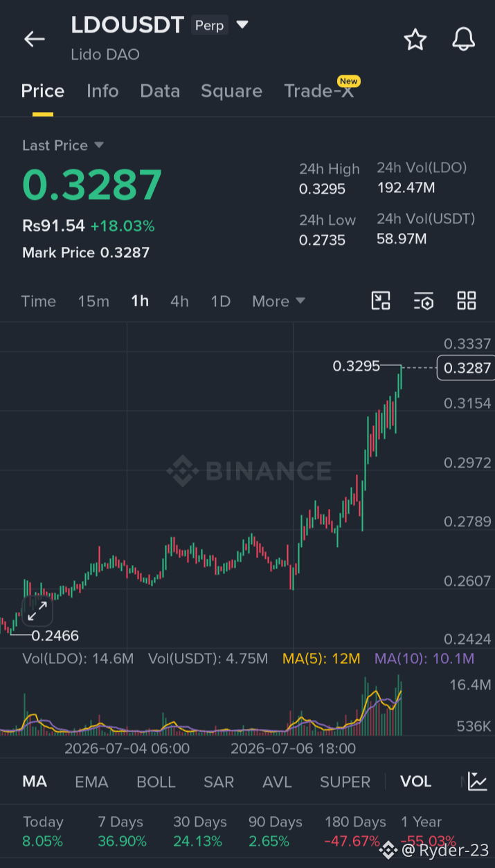495x868 pixels.
Task: Click the 0.2466 low marker on chart
Action: (55, 636)
